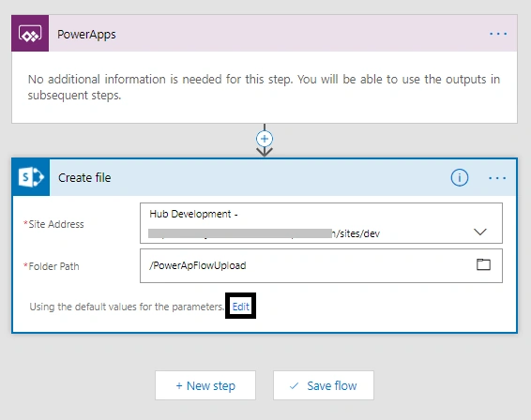Expand the Site Address dropdown chevron
The width and height of the screenshot is (531, 420).
pyautogui.click(x=479, y=232)
